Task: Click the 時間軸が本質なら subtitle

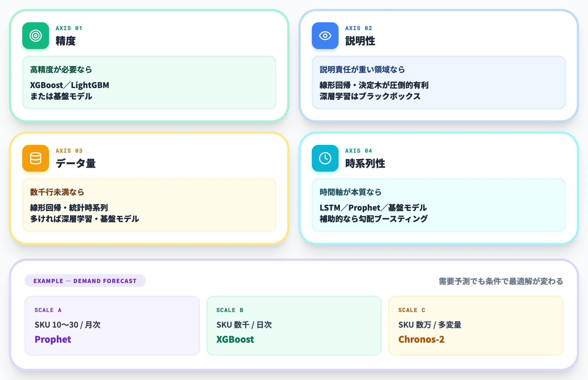Action: [x=351, y=192]
